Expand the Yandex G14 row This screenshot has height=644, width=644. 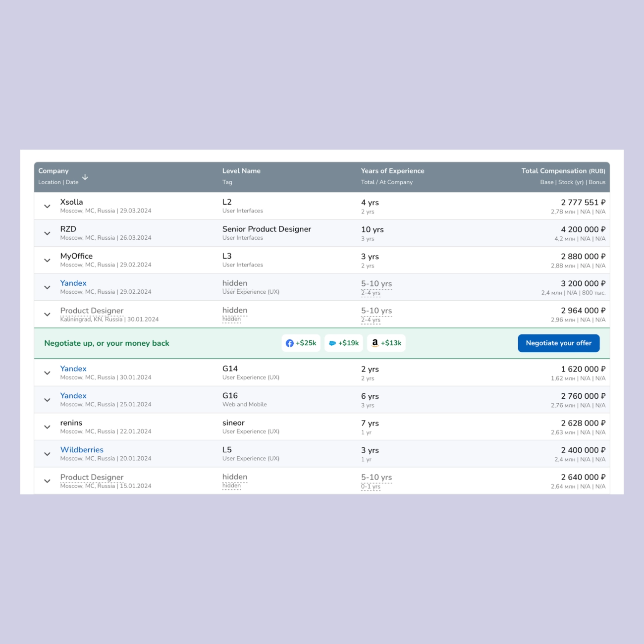coord(47,373)
